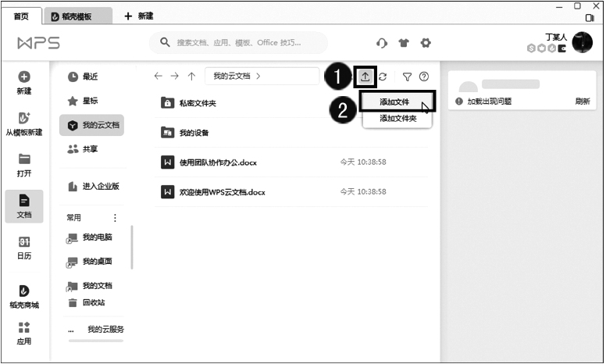This screenshot has height=364, width=606.
Task: Click the upload icon in file toolbar
Action: tap(365, 77)
